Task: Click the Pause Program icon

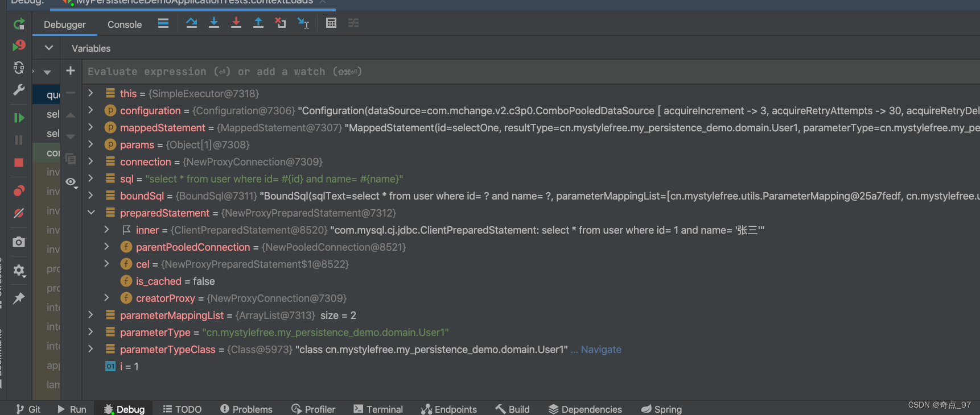Action: (19, 140)
